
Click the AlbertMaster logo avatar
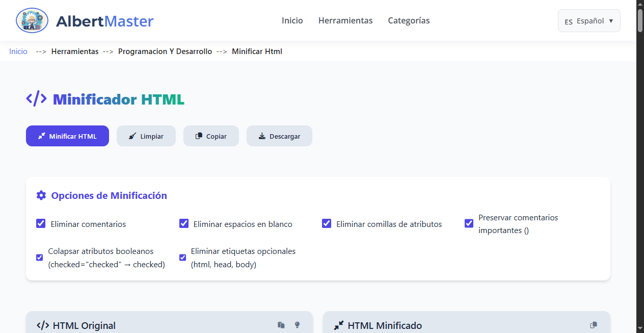click(x=32, y=20)
